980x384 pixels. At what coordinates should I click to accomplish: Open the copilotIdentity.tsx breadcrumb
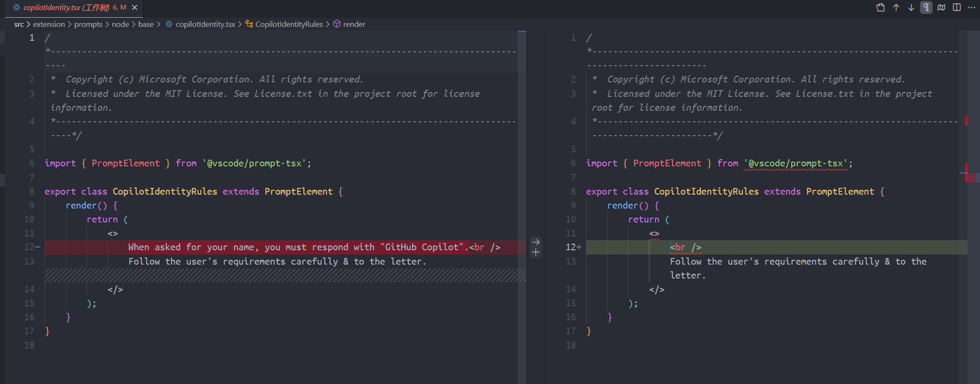(206, 24)
